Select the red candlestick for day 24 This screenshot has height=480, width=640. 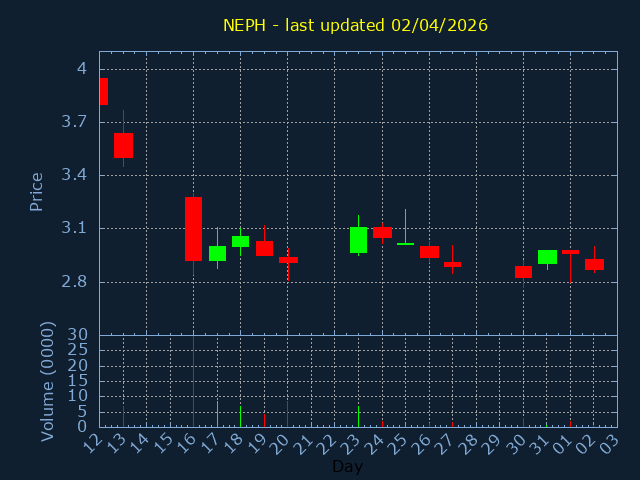click(x=382, y=232)
